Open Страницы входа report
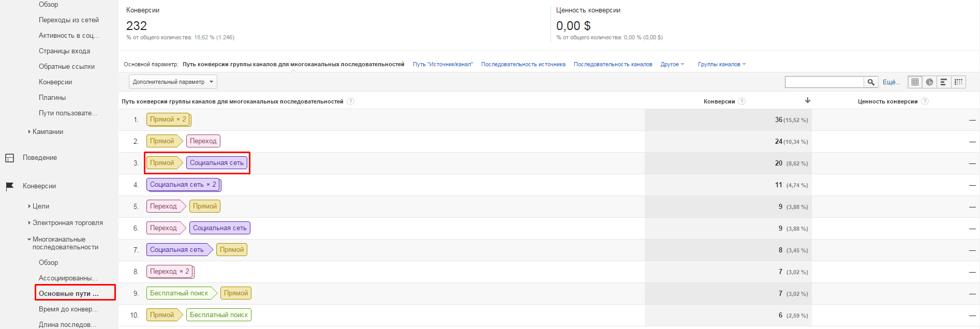Image resolution: width=980 pixels, height=329 pixels. [x=64, y=51]
